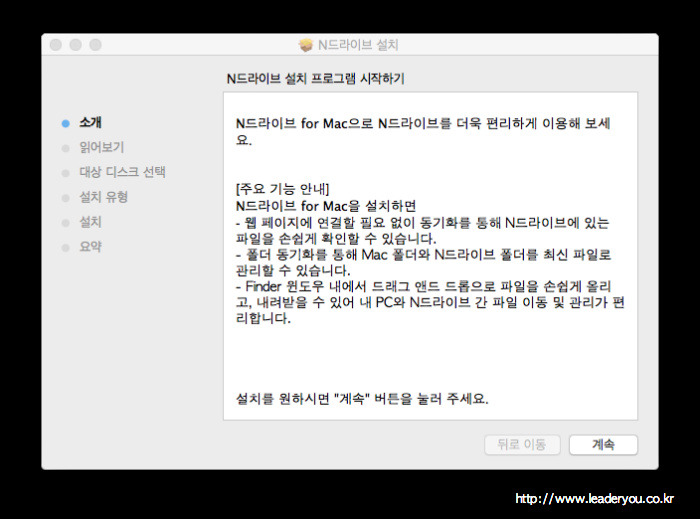Screen dimensions: 700x519
Task: Click the package icon in title bar
Action: [306, 45]
